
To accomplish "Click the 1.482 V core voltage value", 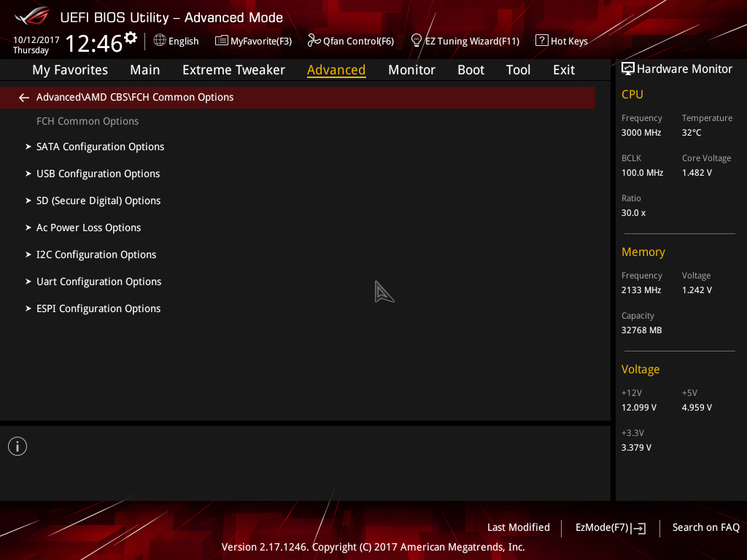I will click(x=697, y=173).
